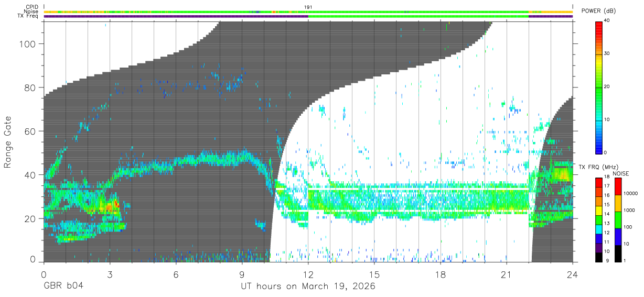Click UT hours axis tick '9'
Screen dimensions: 644x297
click(x=242, y=274)
